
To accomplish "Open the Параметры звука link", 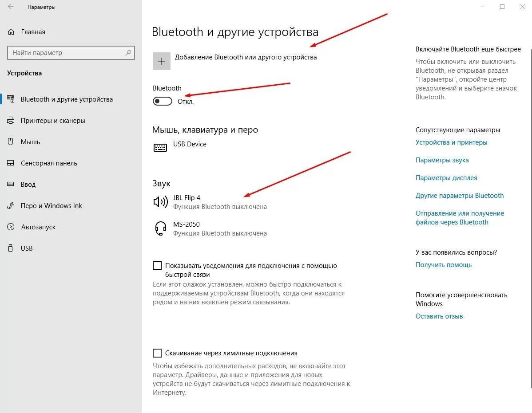I will (x=442, y=160).
